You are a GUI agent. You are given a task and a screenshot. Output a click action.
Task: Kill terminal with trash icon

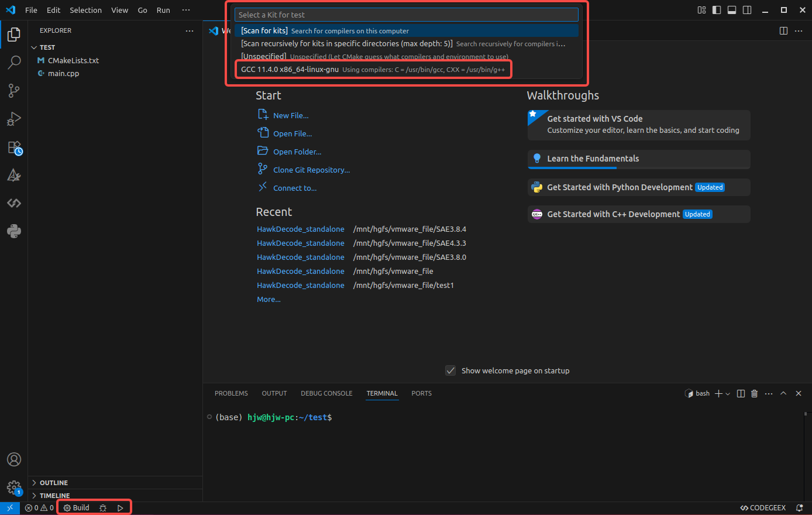coord(755,394)
